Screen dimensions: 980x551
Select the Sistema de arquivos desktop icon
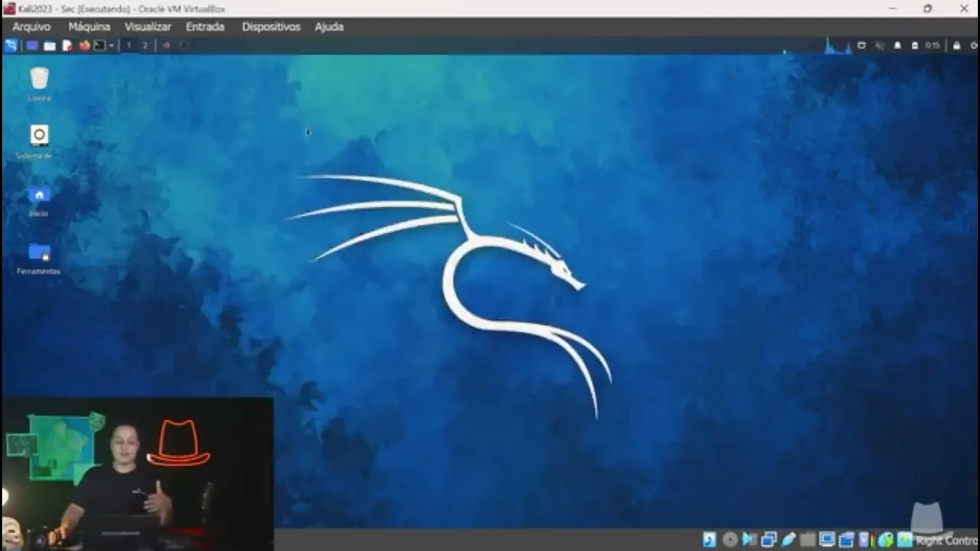(x=39, y=142)
